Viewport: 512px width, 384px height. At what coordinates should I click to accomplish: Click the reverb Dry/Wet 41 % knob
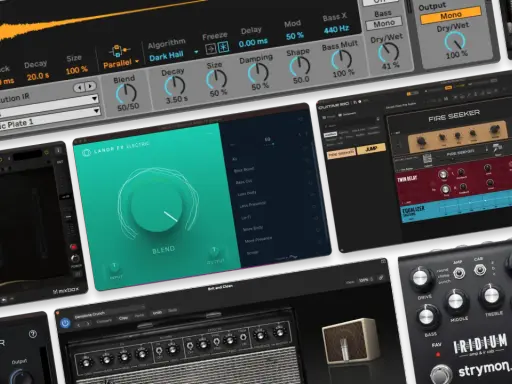pos(388,53)
